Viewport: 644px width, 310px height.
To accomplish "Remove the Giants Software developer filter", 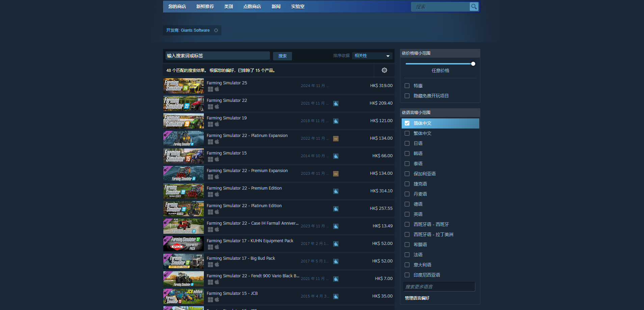I will [x=216, y=30].
